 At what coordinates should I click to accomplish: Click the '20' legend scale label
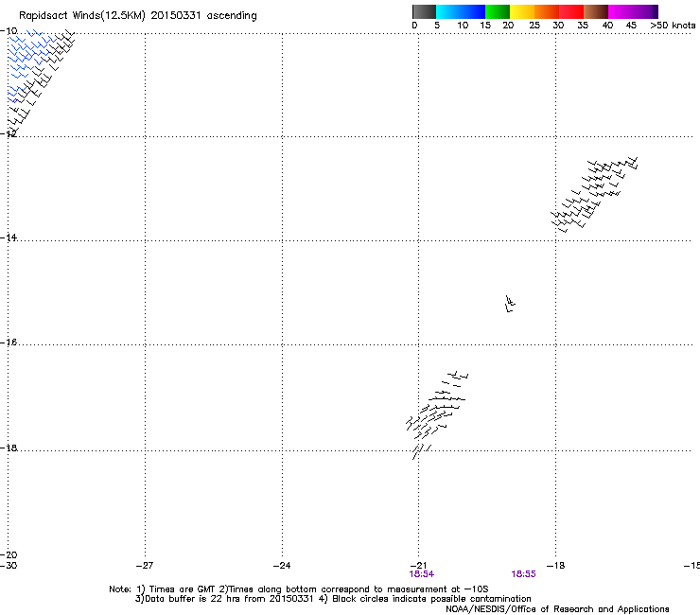click(x=508, y=26)
